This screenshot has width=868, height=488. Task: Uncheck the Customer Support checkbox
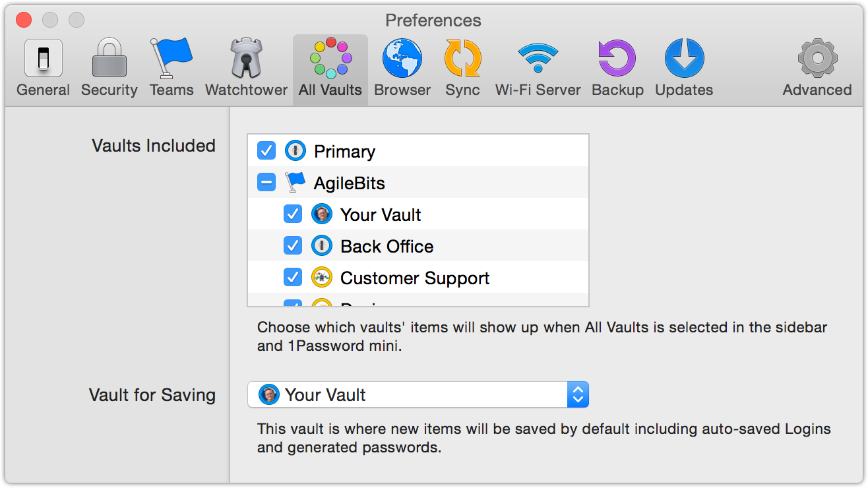[x=293, y=278]
